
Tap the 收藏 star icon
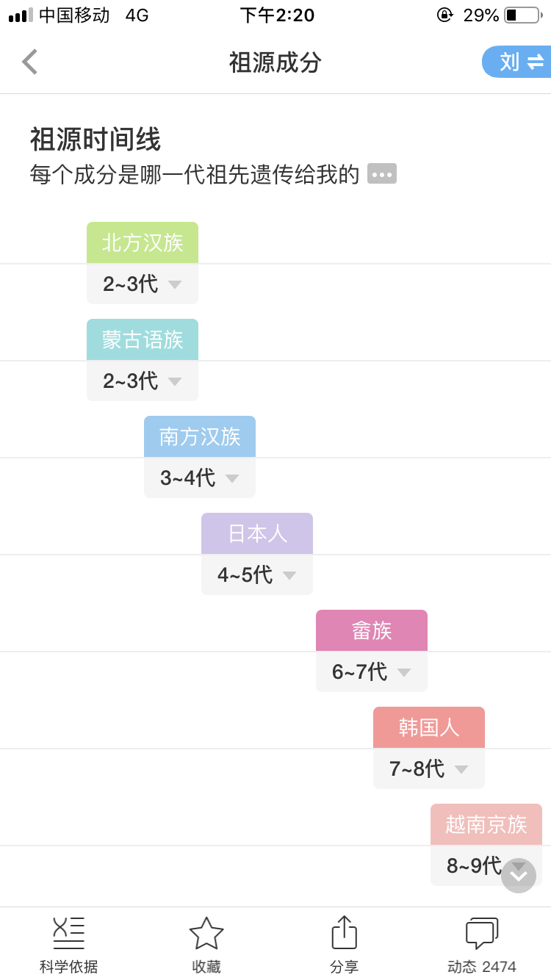(206, 933)
